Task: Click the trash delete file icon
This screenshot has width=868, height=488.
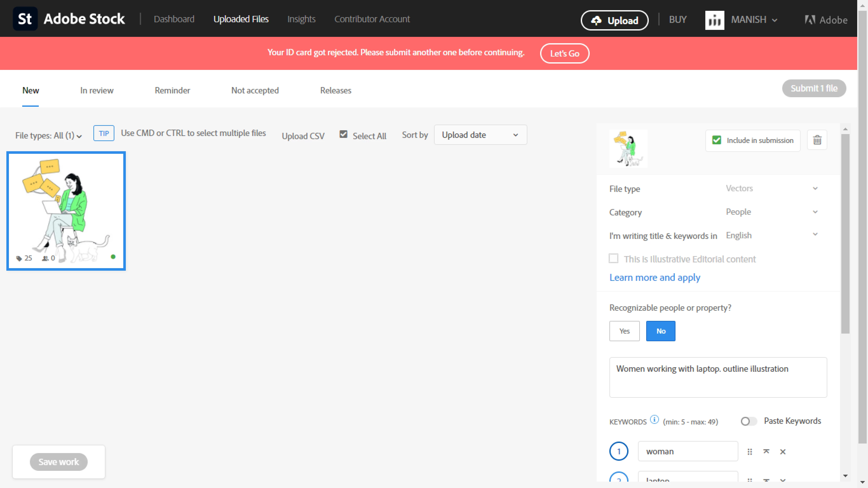Action: [x=817, y=140]
